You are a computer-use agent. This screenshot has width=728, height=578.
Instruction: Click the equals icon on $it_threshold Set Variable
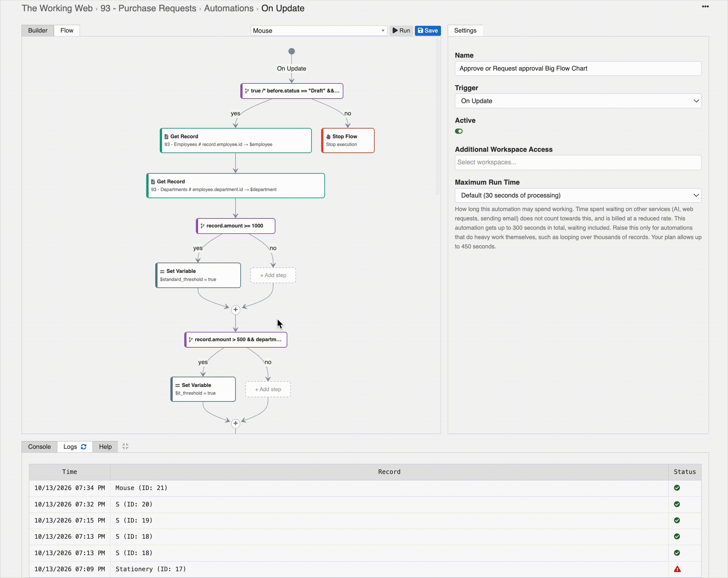pyautogui.click(x=177, y=385)
